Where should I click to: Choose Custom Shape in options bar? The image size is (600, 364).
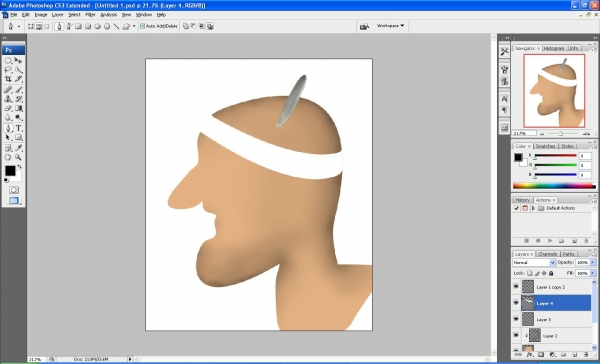[x=126, y=26]
